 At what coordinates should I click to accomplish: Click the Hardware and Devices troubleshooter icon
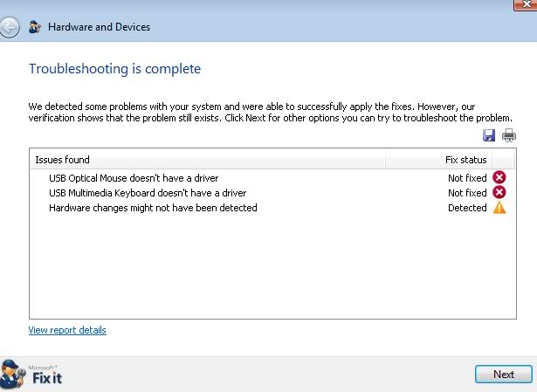[35, 27]
